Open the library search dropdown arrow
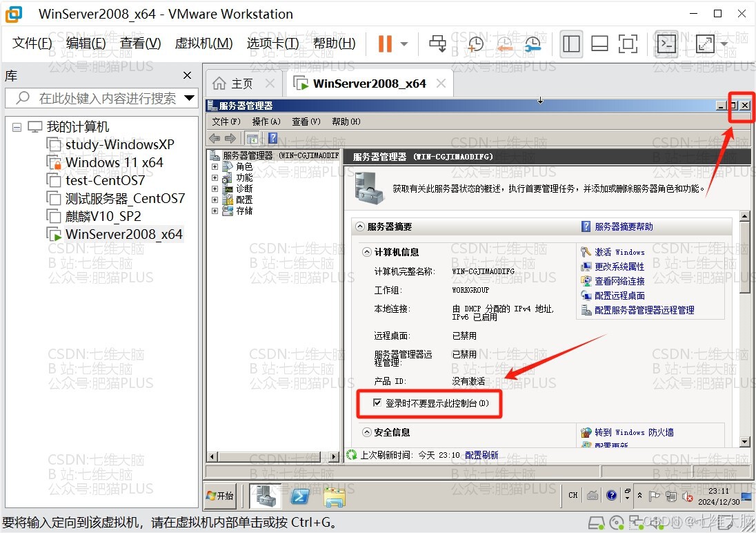 (190, 98)
